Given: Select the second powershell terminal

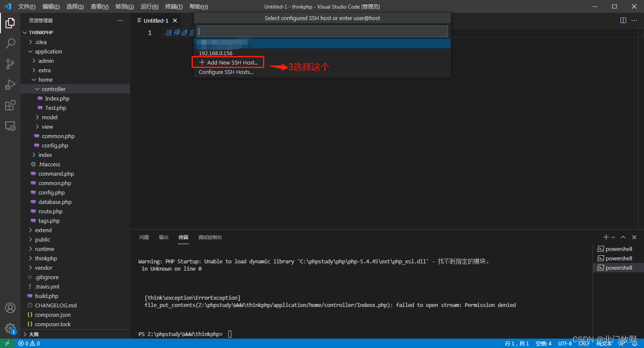Looking at the screenshot, I should (618, 258).
